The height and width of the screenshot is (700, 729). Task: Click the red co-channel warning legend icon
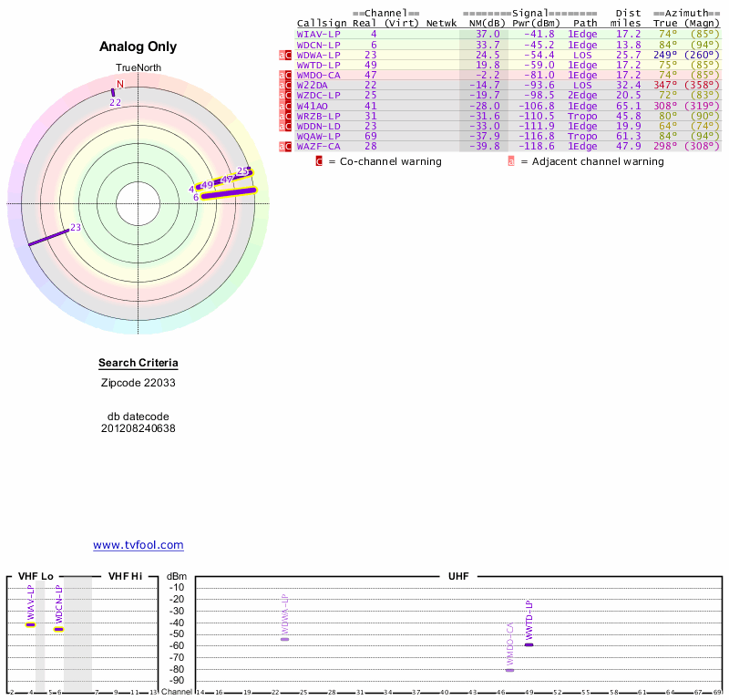pos(319,161)
